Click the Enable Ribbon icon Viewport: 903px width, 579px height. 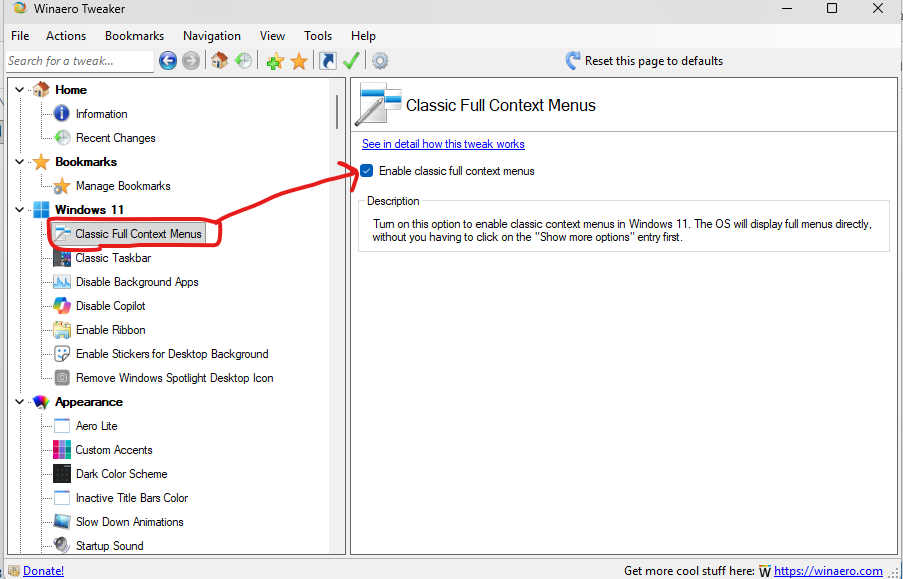tap(62, 330)
